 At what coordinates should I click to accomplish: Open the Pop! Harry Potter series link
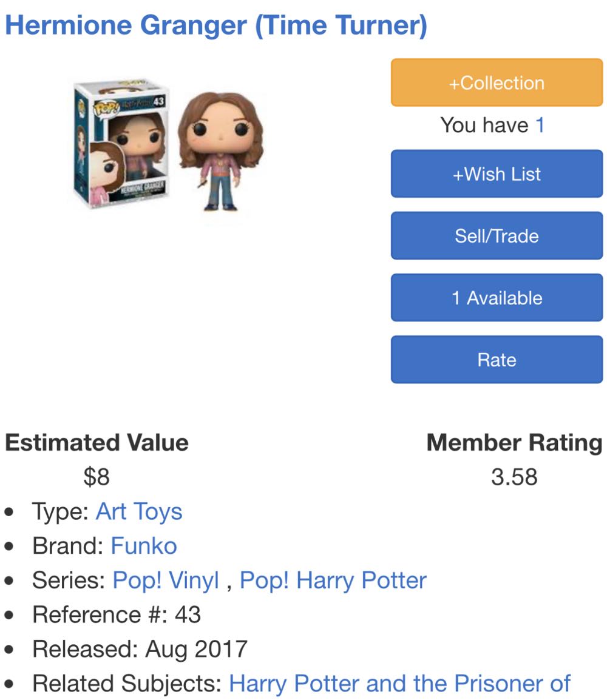click(x=332, y=579)
